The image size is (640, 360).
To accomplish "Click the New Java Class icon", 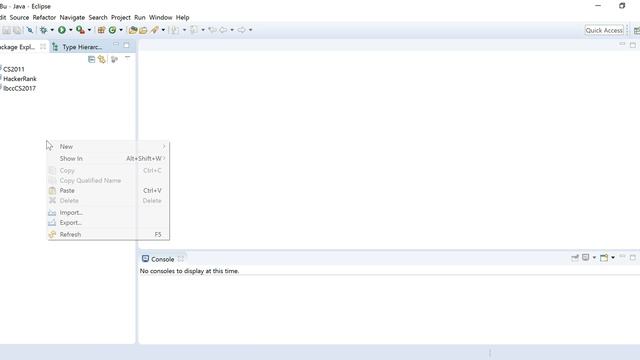I will click(x=112, y=30).
